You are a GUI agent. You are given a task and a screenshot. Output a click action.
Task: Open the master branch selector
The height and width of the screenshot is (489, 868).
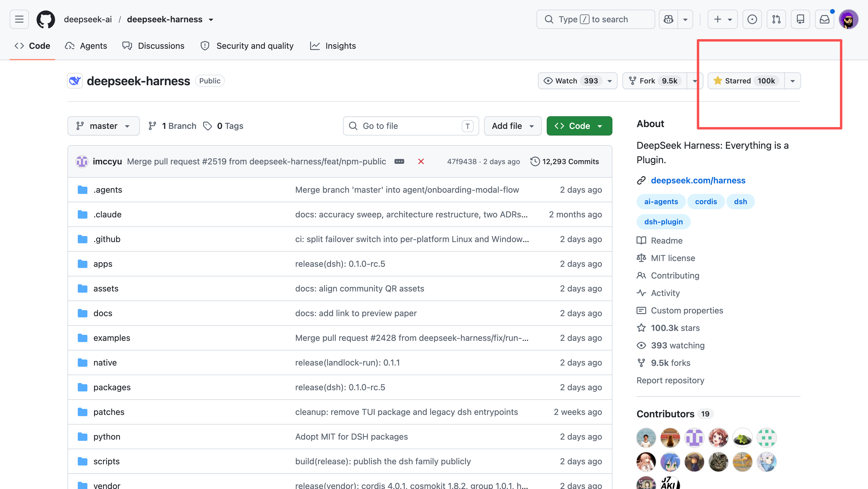tap(103, 126)
